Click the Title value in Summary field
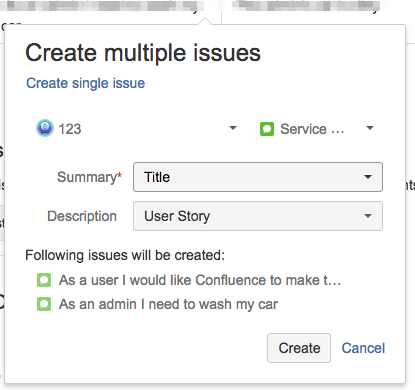Viewport: 415px width, 390px height. (x=157, y=177)
